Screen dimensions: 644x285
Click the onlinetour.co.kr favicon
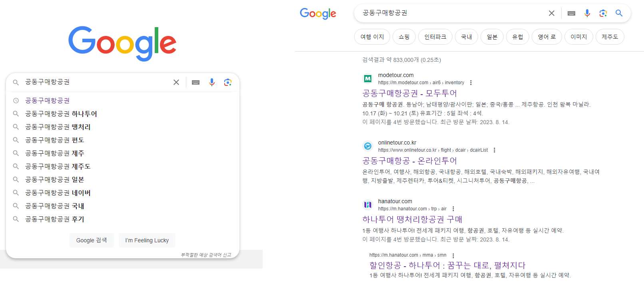click(x=368, y=146)
